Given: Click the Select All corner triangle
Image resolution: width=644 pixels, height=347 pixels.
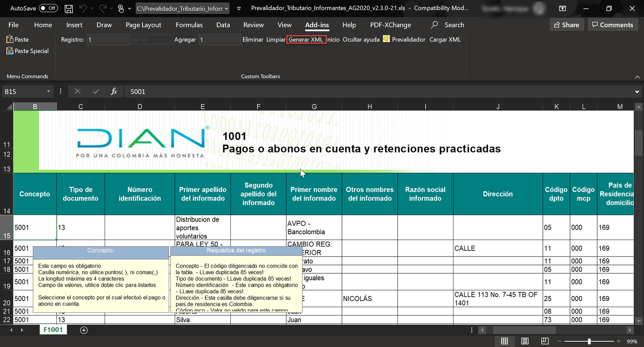Looking at the screenshot, I should coord(9,107).
